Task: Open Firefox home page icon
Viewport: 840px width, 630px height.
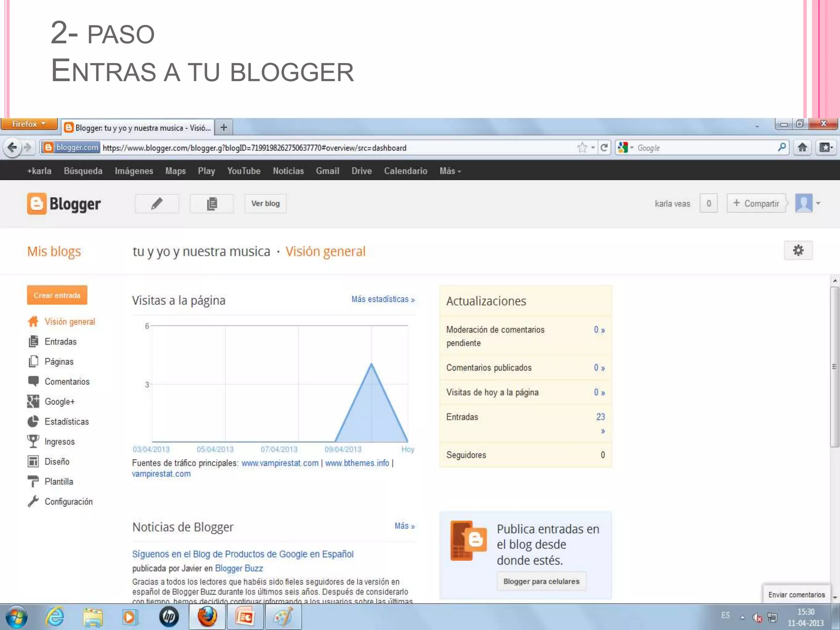Action: (802, 147)
